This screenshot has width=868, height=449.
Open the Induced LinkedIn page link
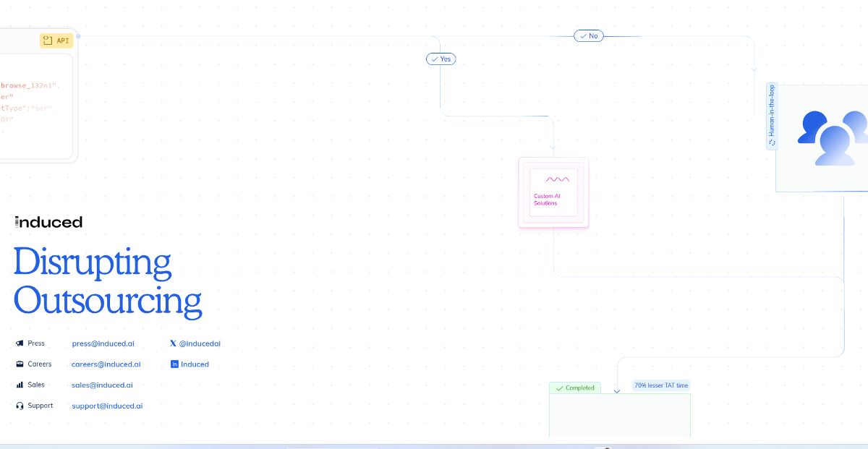click(x=195, y=364)
